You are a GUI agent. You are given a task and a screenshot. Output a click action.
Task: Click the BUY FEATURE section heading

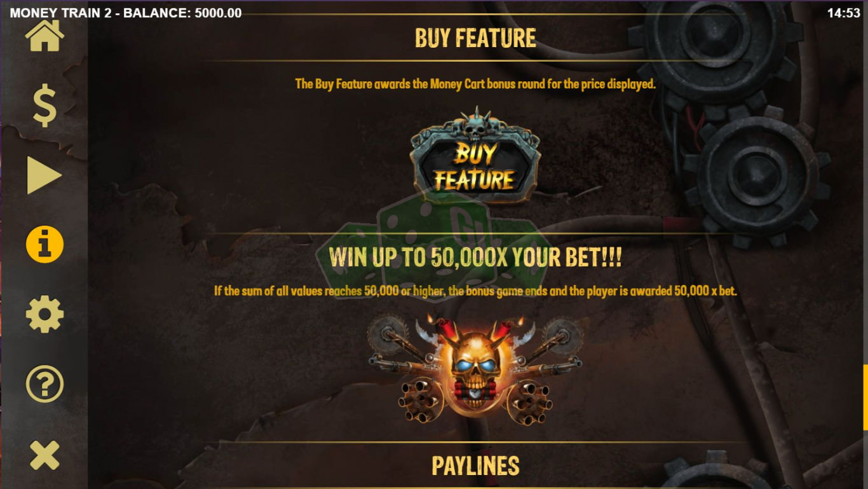tap(475, 38)
